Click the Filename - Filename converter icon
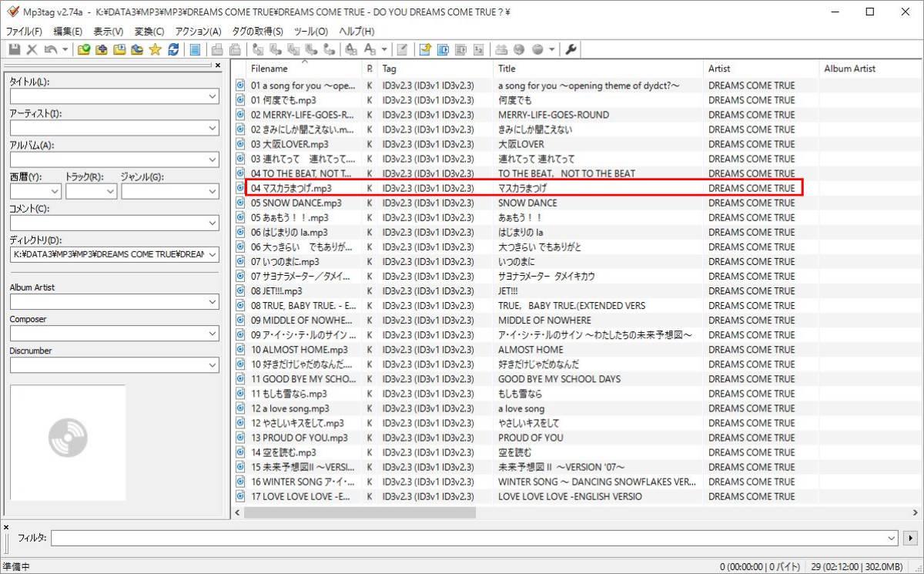 pos(294,49)
